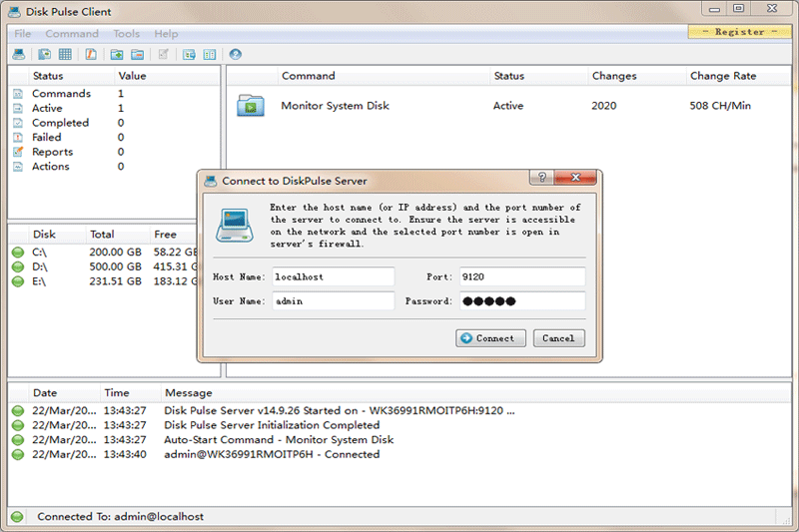Click the icon beside Reports status row
The image size is (799, 532).
[18, 152]
